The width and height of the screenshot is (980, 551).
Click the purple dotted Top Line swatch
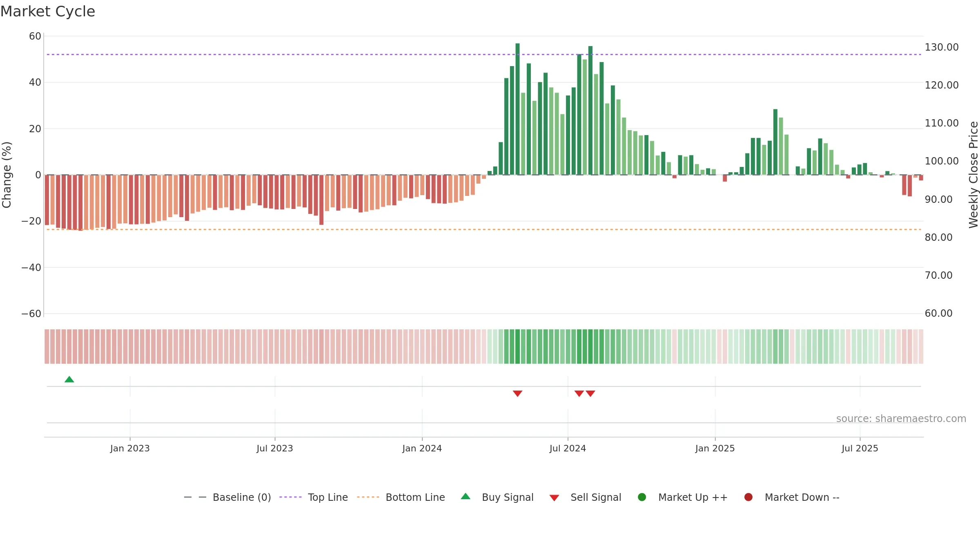290,497
